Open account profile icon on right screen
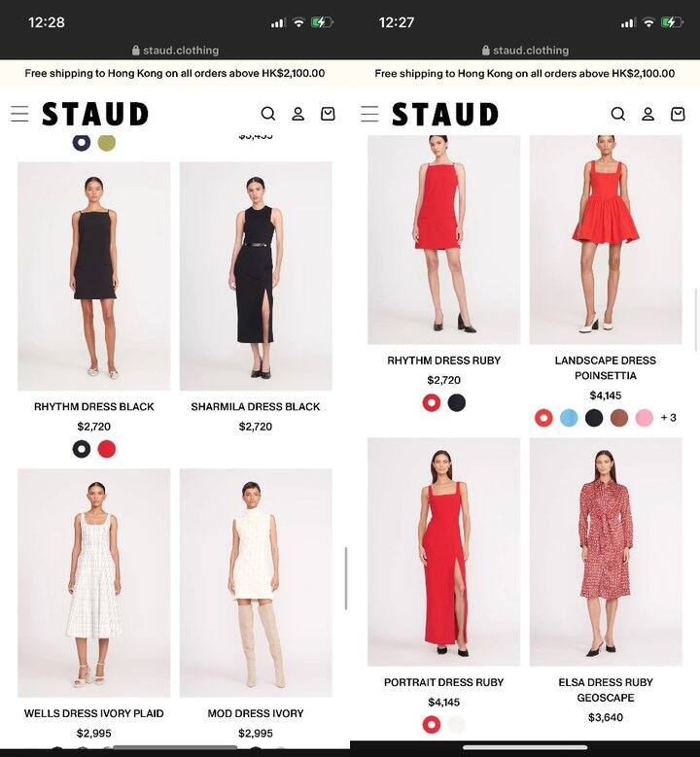 647,114
